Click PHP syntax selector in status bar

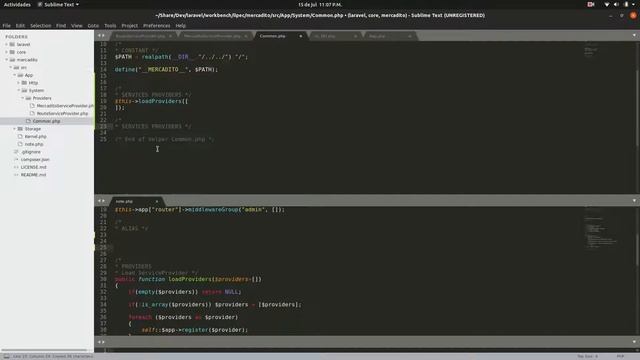coord(620,356)
